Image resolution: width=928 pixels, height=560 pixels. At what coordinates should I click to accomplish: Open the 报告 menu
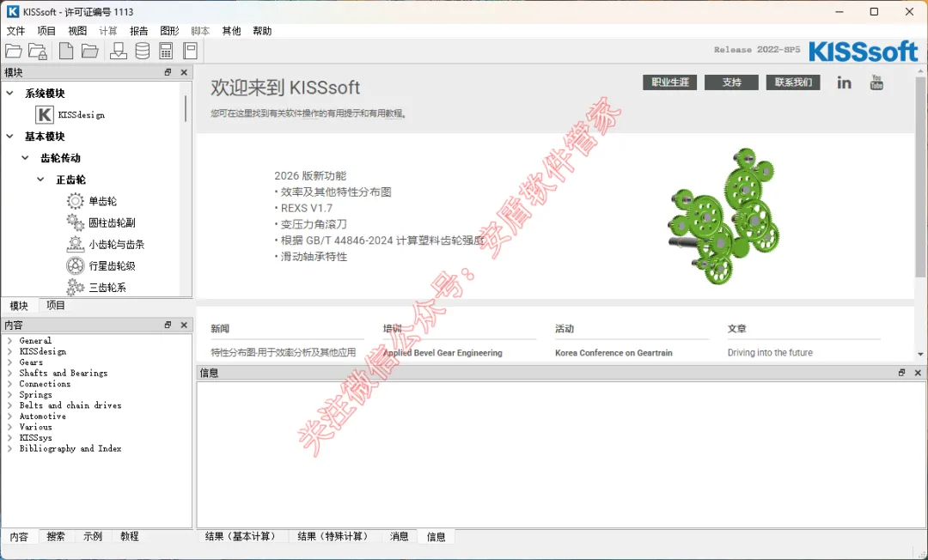point(138,31)
